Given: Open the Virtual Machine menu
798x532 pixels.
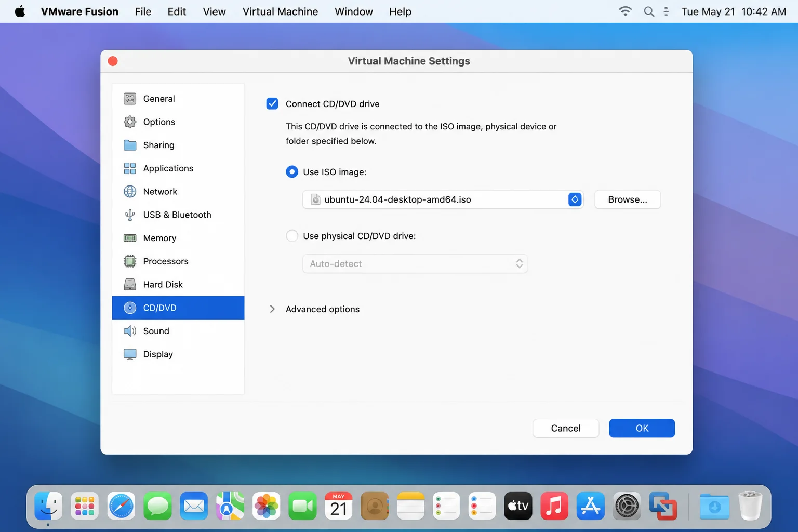Looking at the screenshot, I should tap(280, 11).
